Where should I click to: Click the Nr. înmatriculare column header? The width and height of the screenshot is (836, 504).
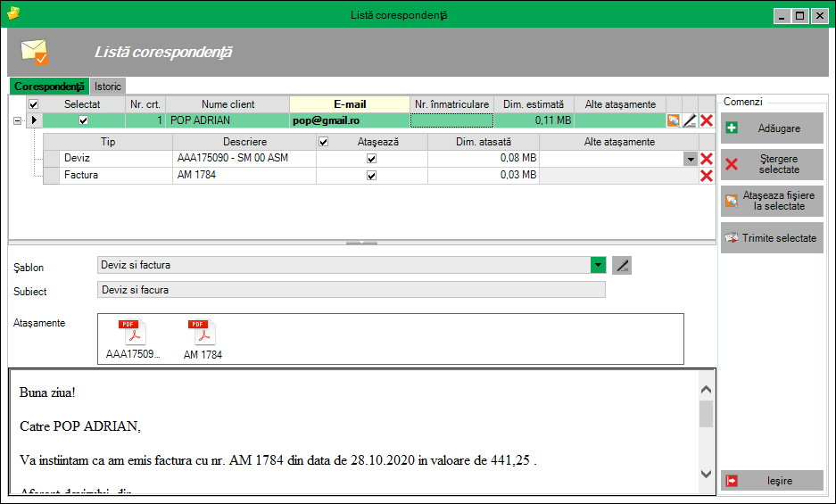tap(451, 104)
